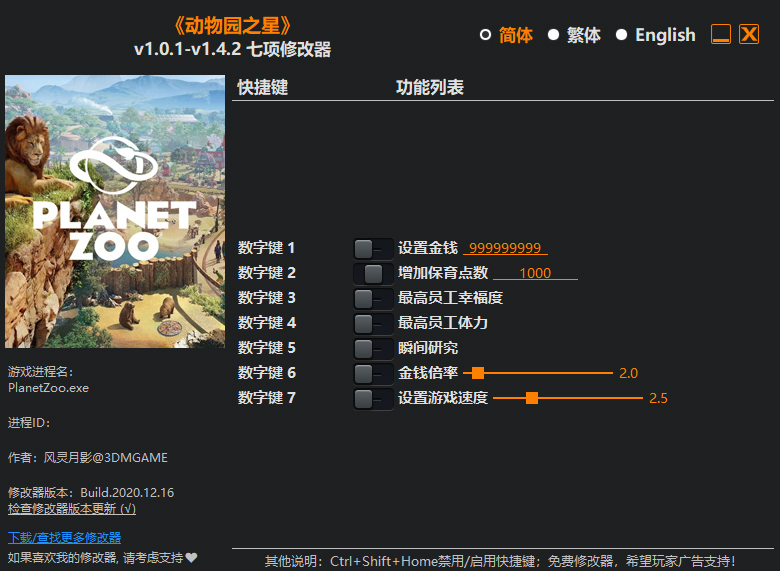Click the 数字键 7 hotkey label
The height and width of the screenshot is (571, 780).
point(267,397)
